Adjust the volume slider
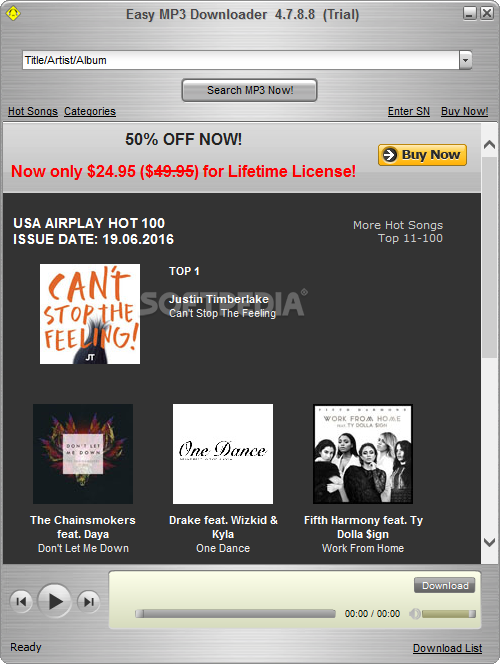This screenshot has width=500, height=664. pos(449,614)
